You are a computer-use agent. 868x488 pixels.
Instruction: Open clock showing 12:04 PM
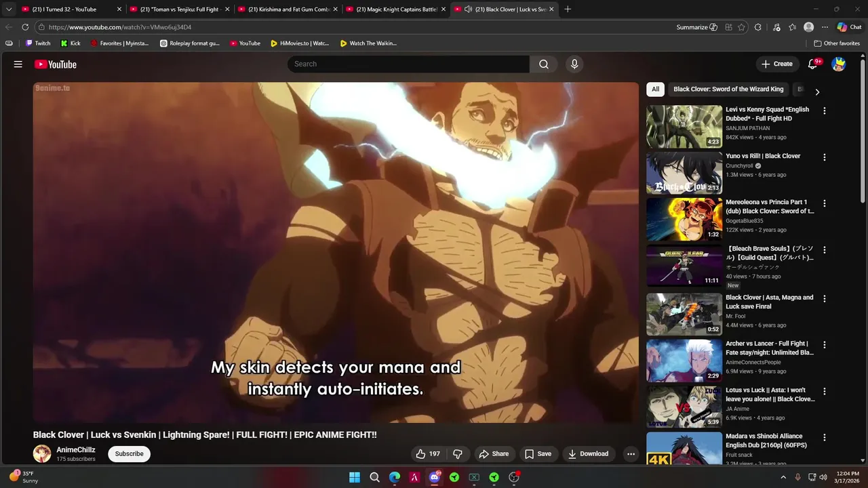point(848,477)
